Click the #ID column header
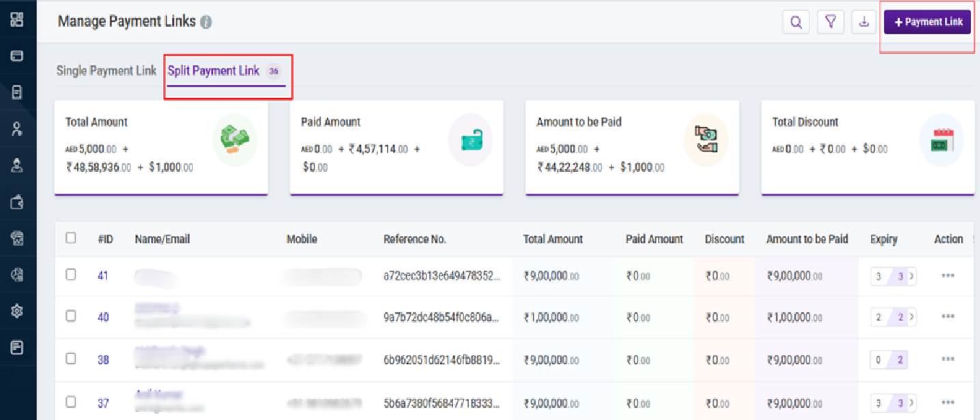The height and width of the screenshot is (420, 980). pyautogui.click(x=105, y=239)
